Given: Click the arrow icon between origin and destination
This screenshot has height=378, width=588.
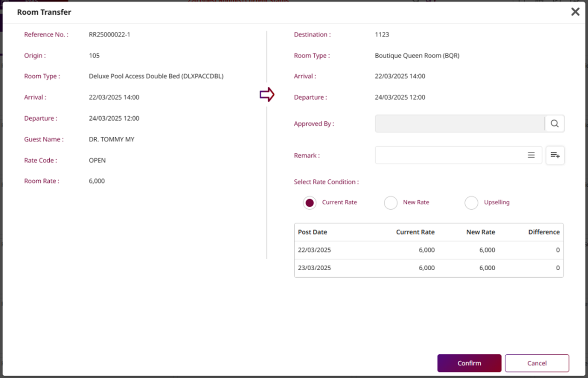Looking at the screenshot, I should tap(267, 95).
